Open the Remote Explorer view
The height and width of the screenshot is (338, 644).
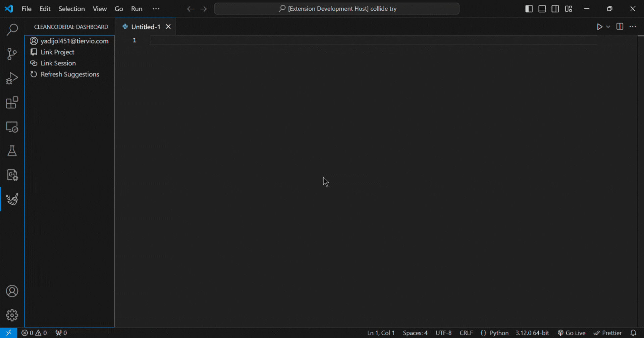[12, 127]
